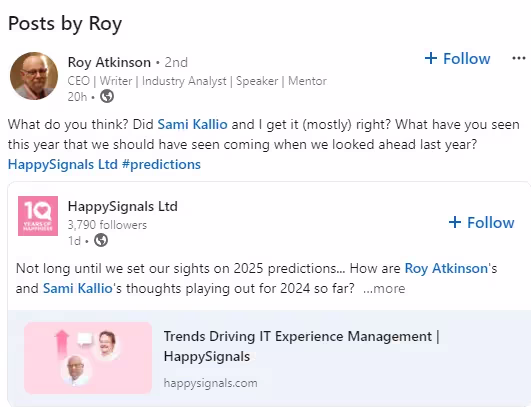The width and height of the screenshot is (531, 407).
Task: Click the Roy Atkinson author name
Action: click(x=109, y=62)
